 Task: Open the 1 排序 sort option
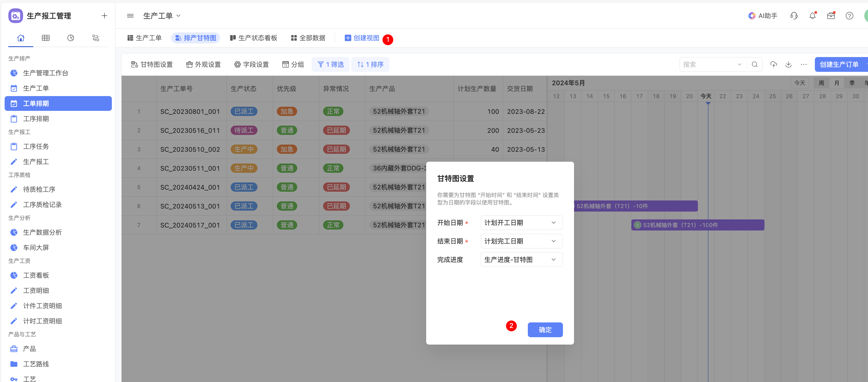click(370, 64)
